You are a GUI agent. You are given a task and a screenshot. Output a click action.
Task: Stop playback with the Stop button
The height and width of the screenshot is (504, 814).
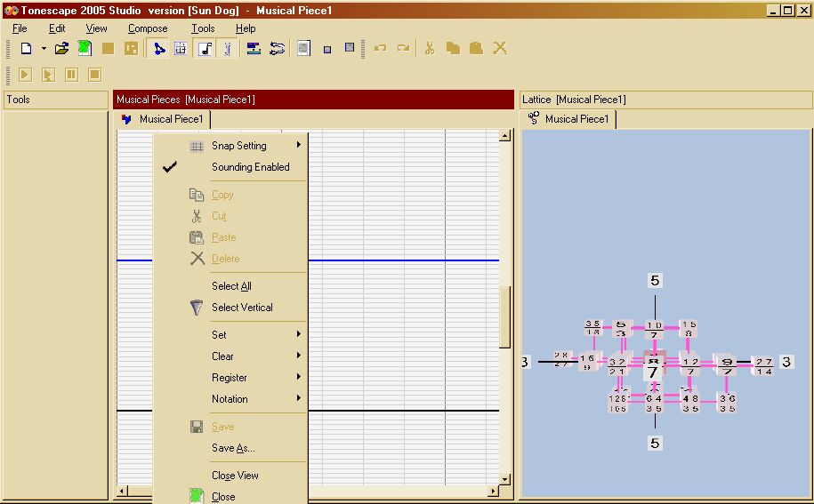click(x=94, y=75)
